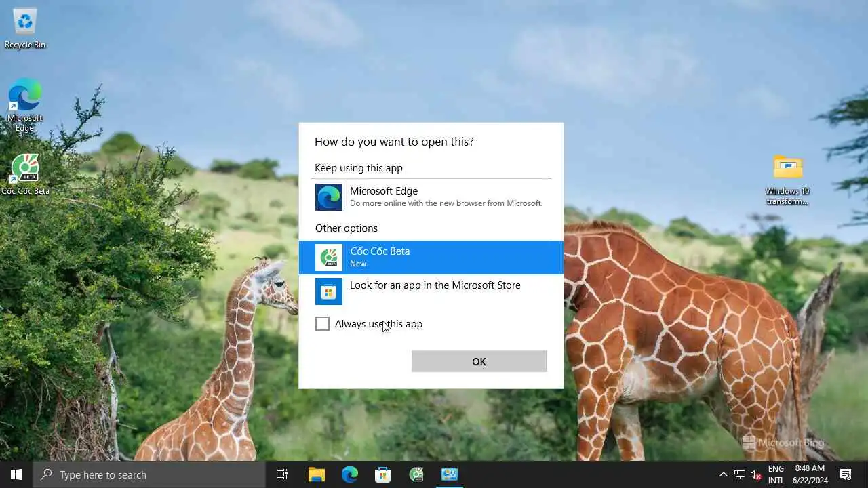Launch Cốc Cốc Beta from the taskbar
This screenshot has height=488, width=868.
416,474
